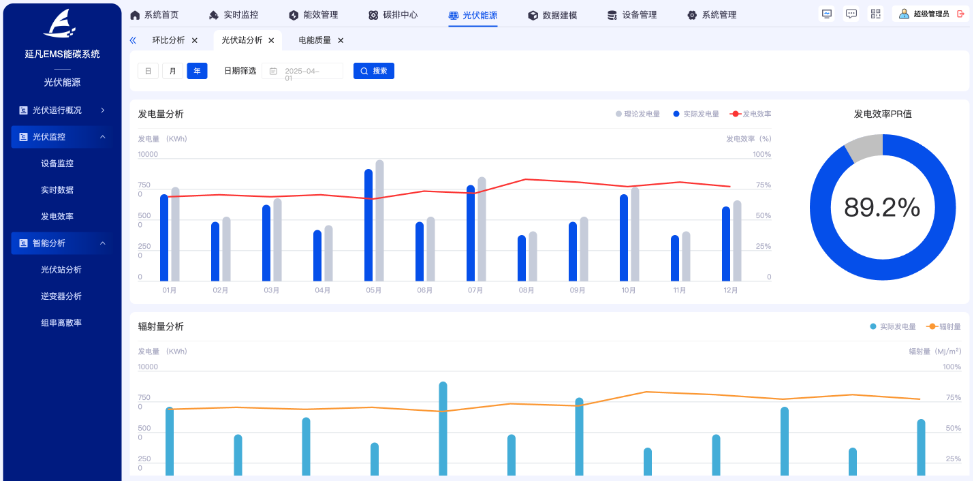The image size is (973, 481).
Task: Collapse the 光伏监控 sidebar group
Action: (102, 136)
